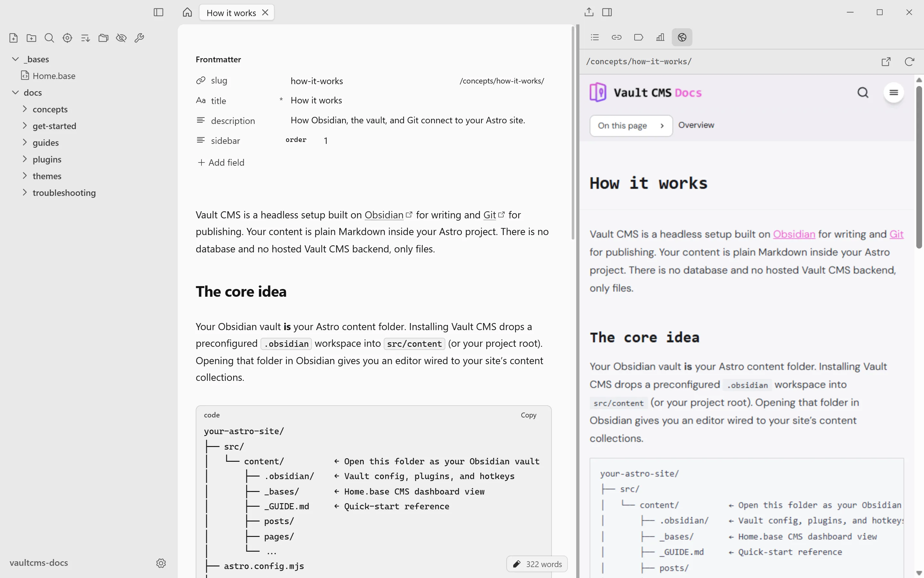Toggle the left sidebar panel

(x=158, y=12)
